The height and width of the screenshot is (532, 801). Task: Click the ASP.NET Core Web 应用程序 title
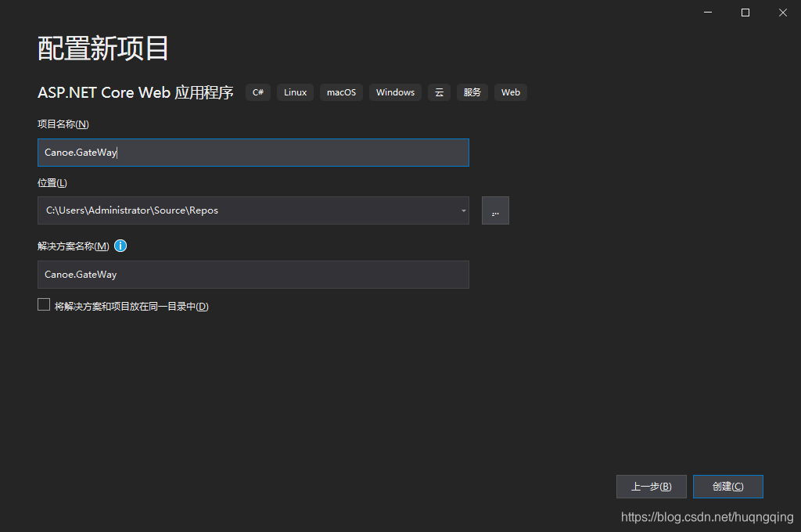136,92
